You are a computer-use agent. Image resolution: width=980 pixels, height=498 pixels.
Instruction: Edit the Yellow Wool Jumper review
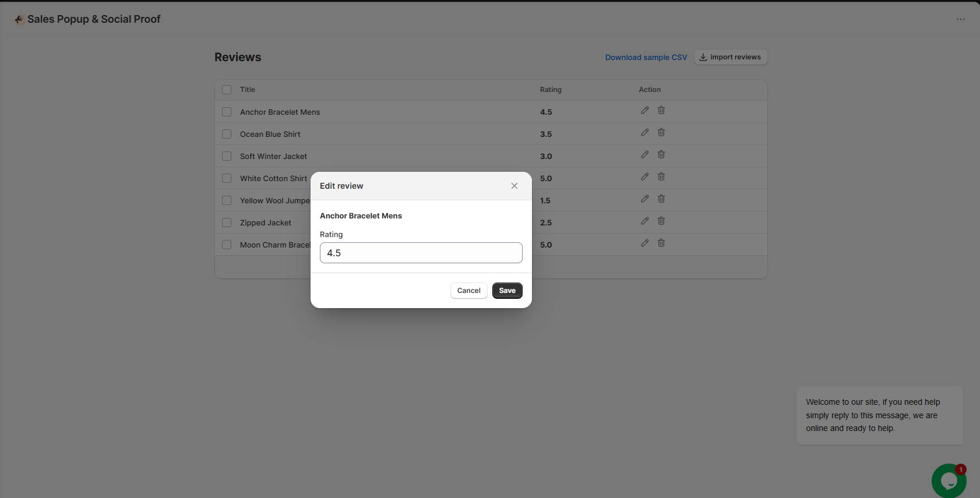coord(644,199)
